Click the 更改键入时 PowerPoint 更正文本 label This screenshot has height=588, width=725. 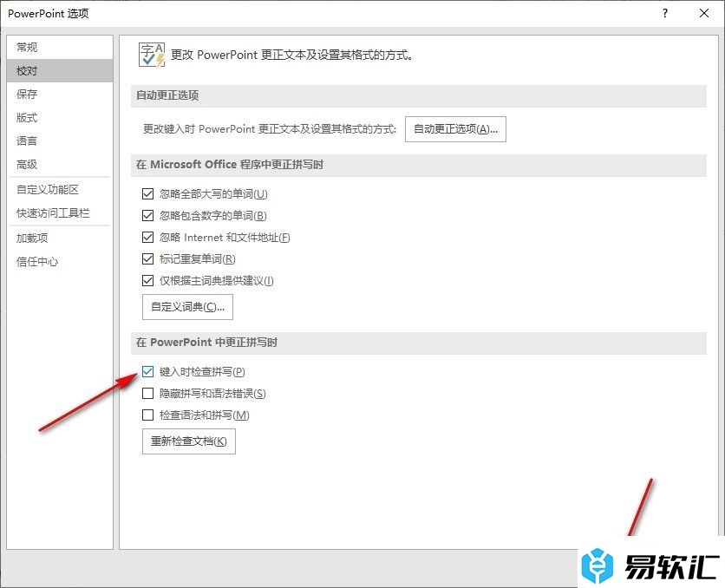tap(270, 129)
